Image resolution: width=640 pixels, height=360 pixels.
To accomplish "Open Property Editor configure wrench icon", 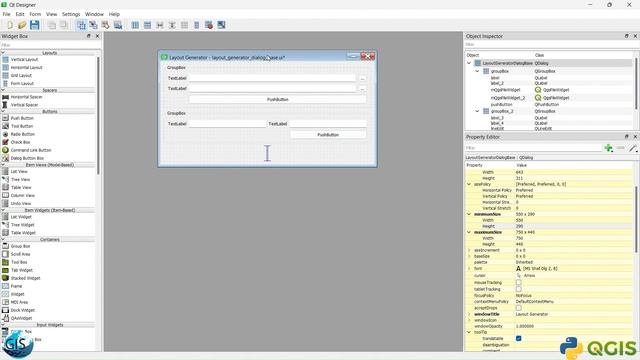I will pos(633,148).
